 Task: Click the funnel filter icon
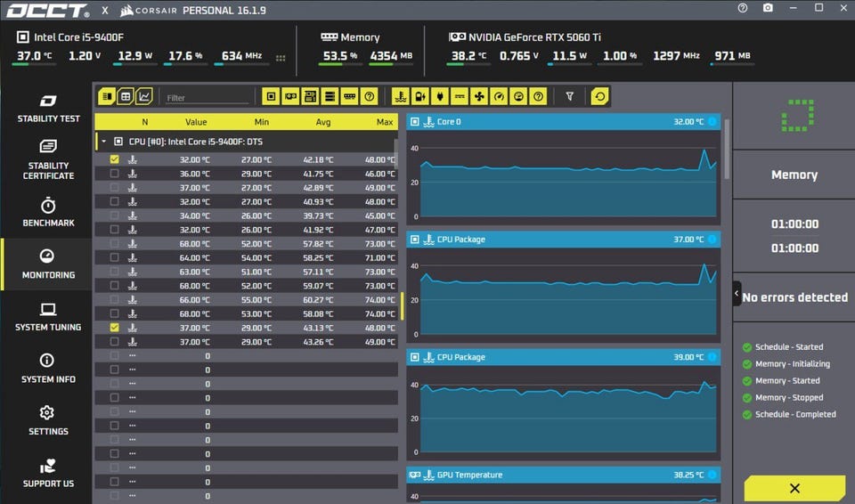coord(569,96)
